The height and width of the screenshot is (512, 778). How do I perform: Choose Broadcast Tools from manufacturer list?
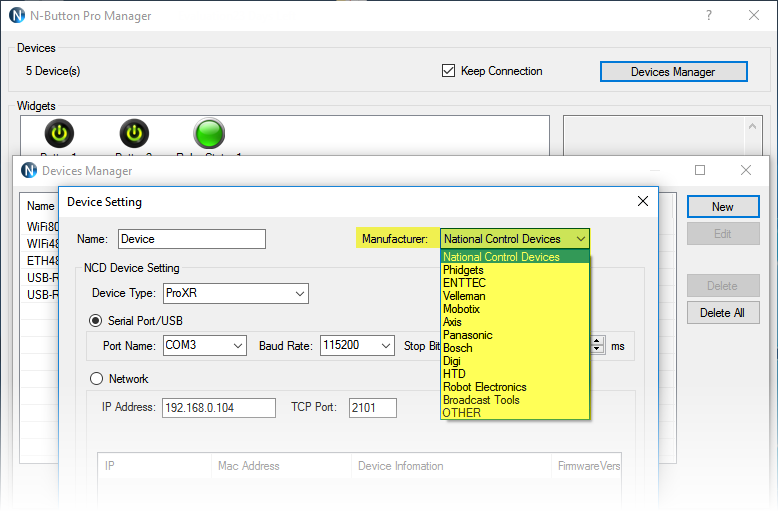tap(515, 399)
